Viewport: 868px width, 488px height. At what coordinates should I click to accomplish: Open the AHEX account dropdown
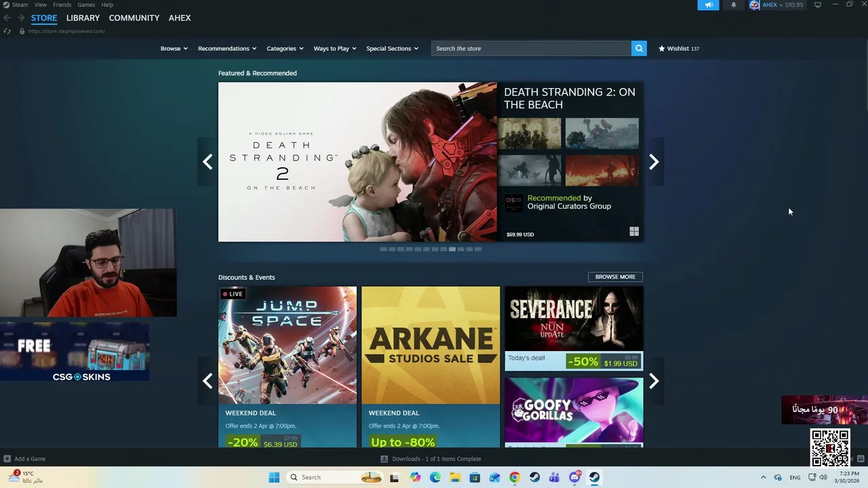(772, 5)
